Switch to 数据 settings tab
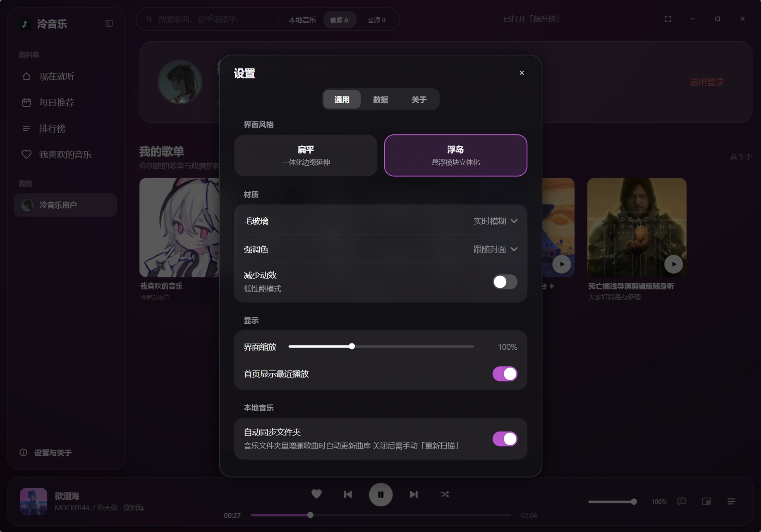 coord(380,100)
